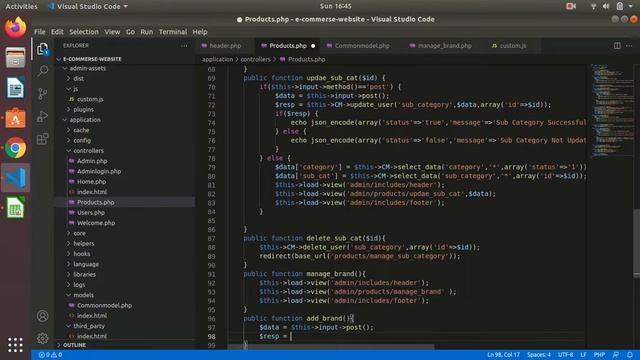Open Admin.php in the explorer
Image resolution: width=640 pixels, height=360 pixels.
92,161
